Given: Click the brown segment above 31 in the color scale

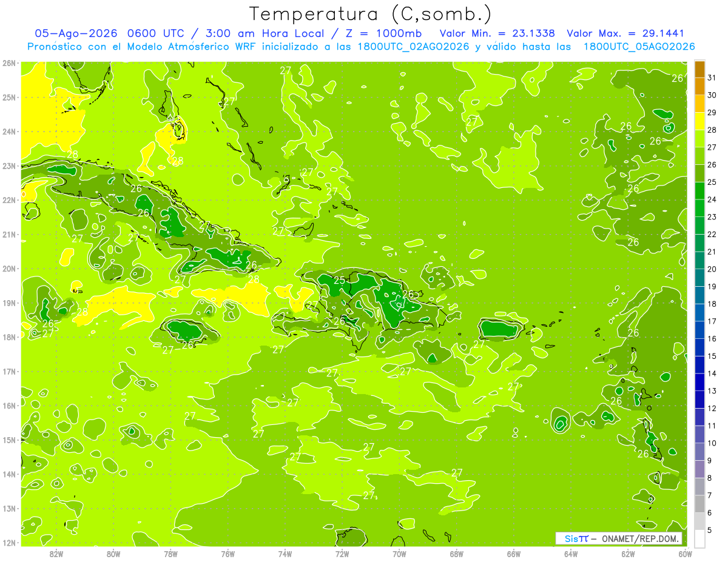Looking at the screenshot, I should [699, 69].
